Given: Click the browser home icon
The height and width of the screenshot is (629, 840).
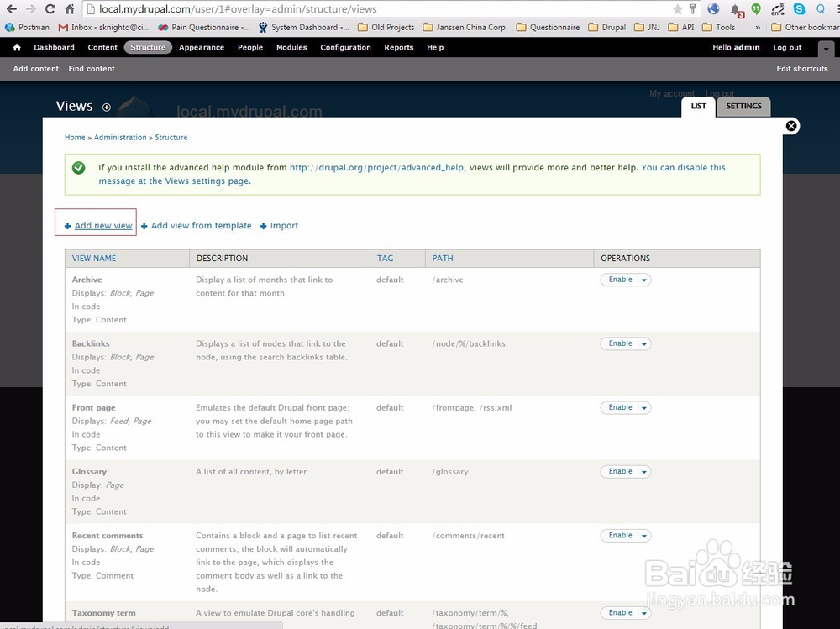Looking at the screenshot, I should (69, 9).
